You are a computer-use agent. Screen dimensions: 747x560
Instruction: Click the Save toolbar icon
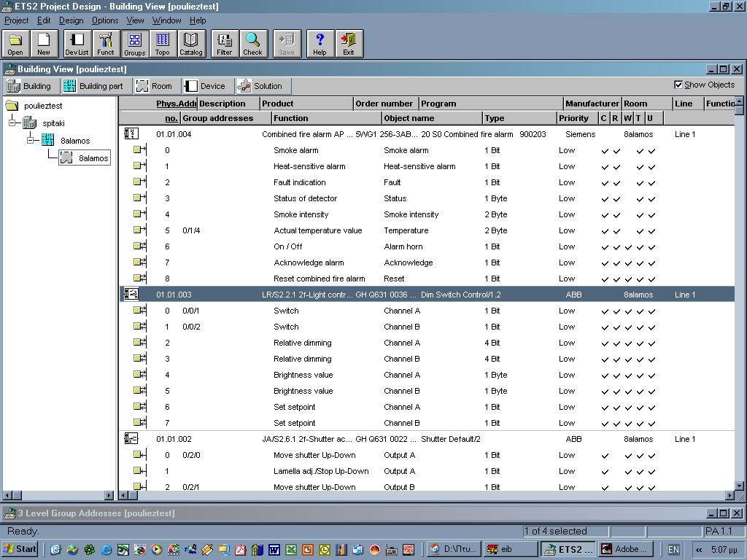pos(286,44)
